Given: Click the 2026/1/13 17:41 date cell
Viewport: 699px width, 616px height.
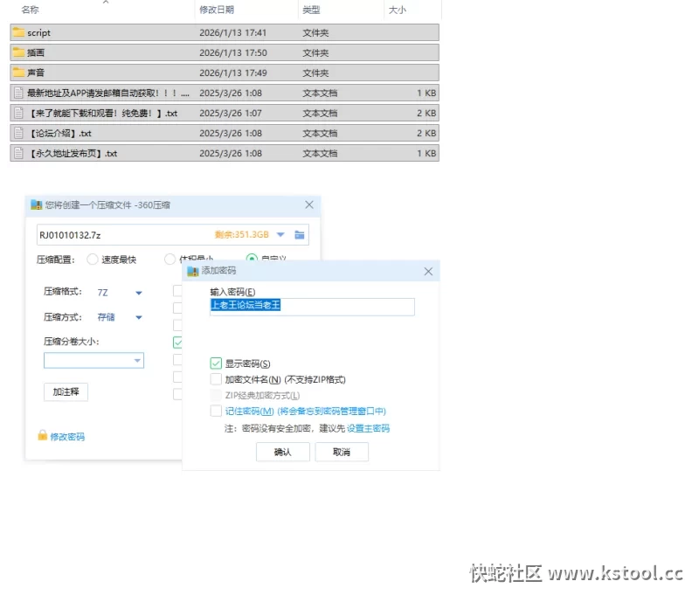Looking at the screenshot, I should tap(232, 32).
